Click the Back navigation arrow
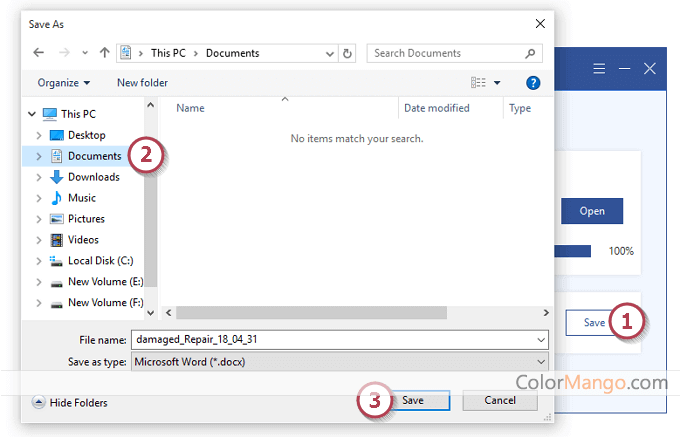The image size is (680, 437). click(38, 53)
